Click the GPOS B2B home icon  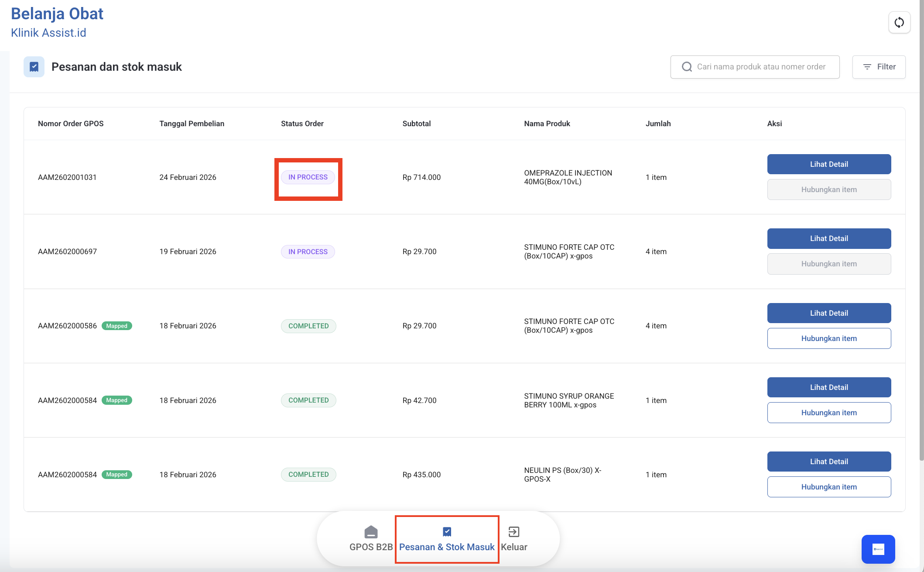(371, 532)
